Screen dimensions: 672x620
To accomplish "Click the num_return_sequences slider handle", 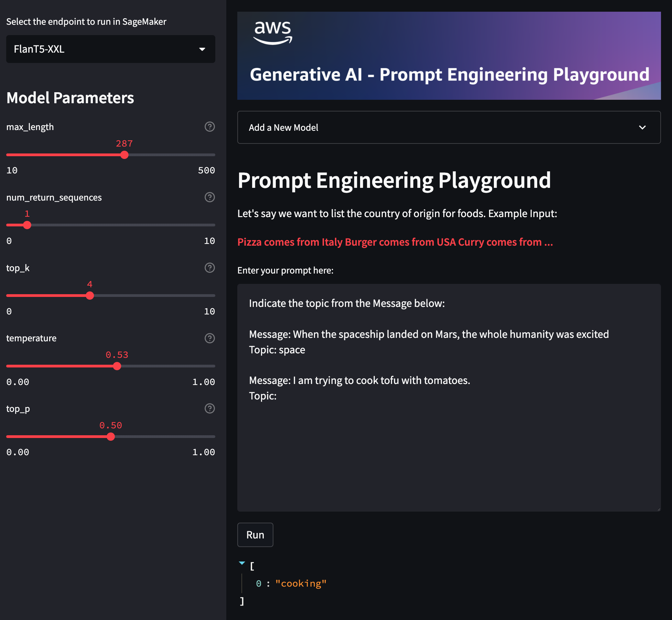I will [27, 225].
